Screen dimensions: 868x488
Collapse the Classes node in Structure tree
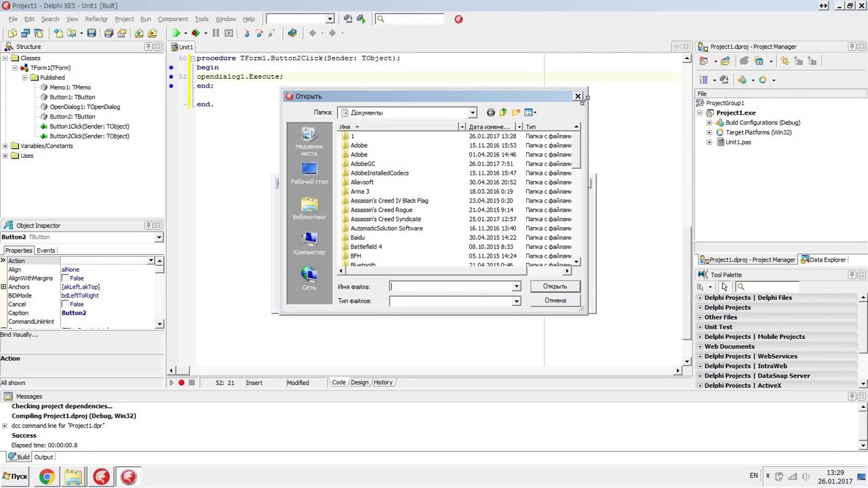pos(5,58)
